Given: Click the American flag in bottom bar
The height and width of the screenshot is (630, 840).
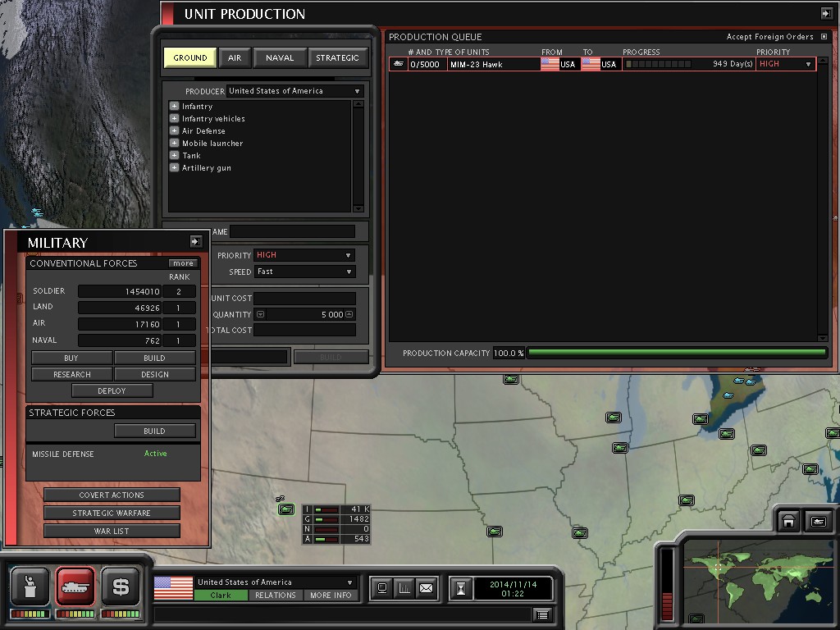Looking at the screenshot, I should 173,587.
